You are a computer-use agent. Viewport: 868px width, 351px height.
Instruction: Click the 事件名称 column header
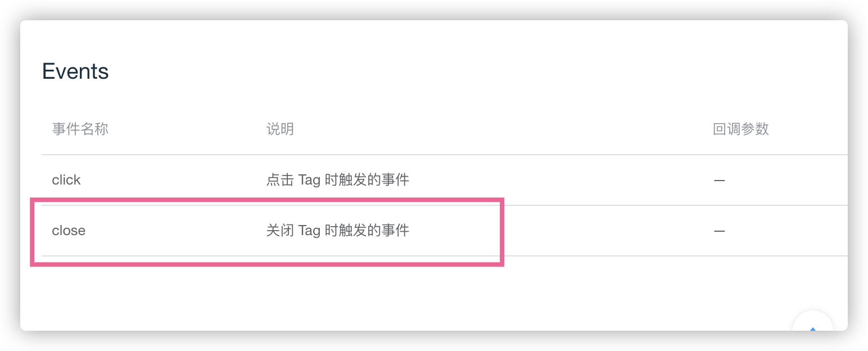click(x=80, y=129)
